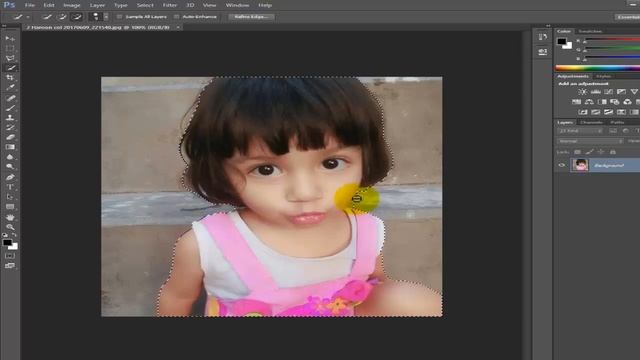
Task: Add a Brightness/Contrast adjustment
Action: pyautogui.click(x=583, y=92)
